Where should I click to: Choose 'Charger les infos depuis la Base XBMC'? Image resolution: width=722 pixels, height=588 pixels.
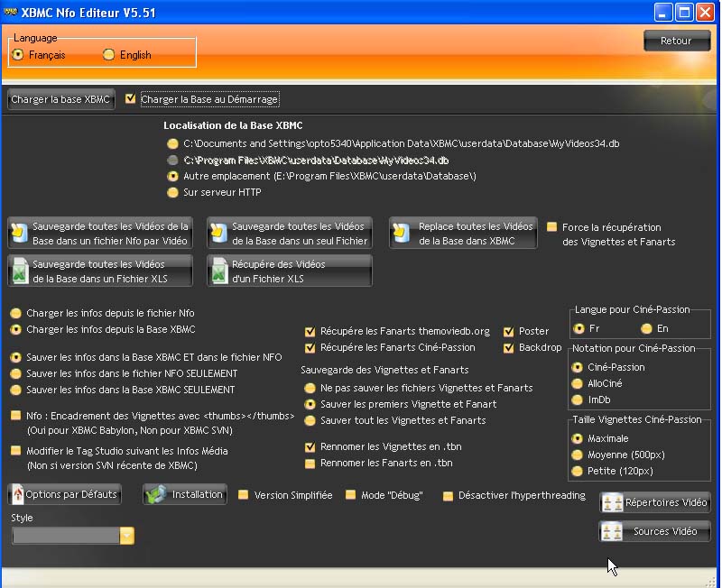coord(15,329)
